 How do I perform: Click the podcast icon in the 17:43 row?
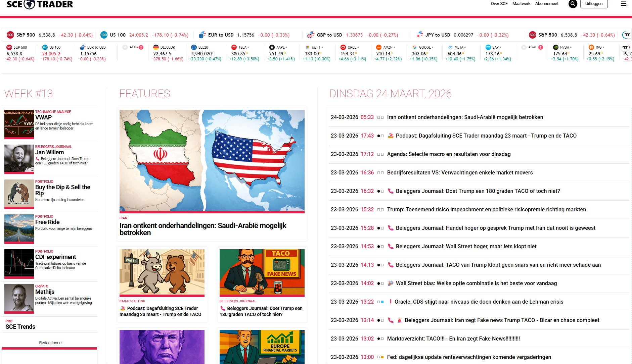(391, 136)
